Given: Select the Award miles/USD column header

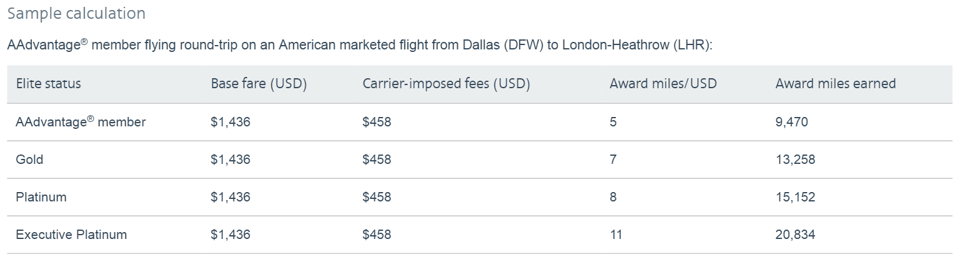Looking at the screenshot, I should 663,84.
